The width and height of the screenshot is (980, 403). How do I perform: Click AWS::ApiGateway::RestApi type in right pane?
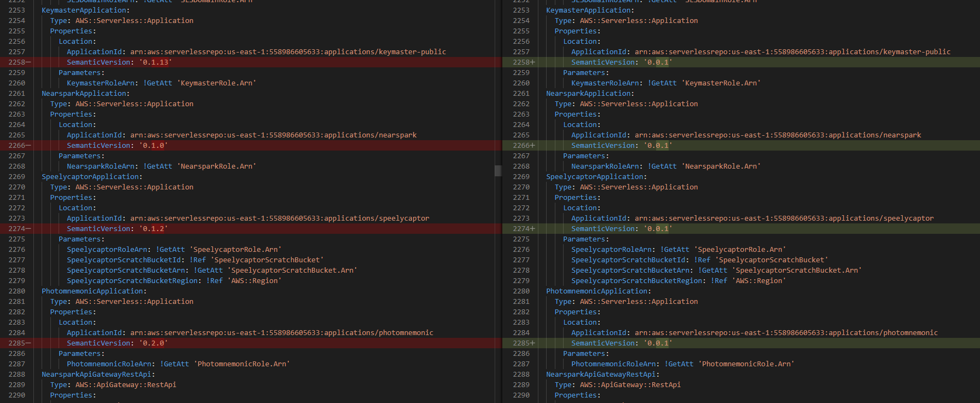coord(630,385)
